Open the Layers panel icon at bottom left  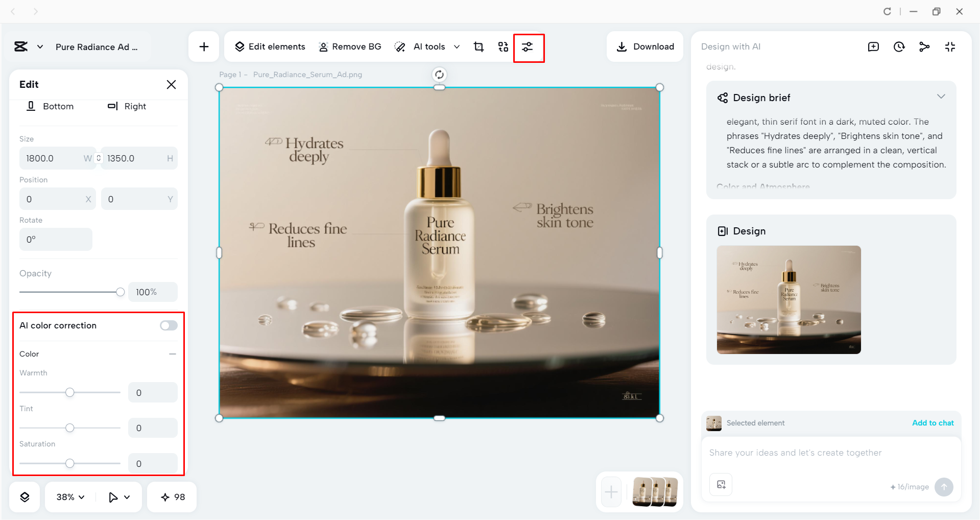click(x=24, y=496)
